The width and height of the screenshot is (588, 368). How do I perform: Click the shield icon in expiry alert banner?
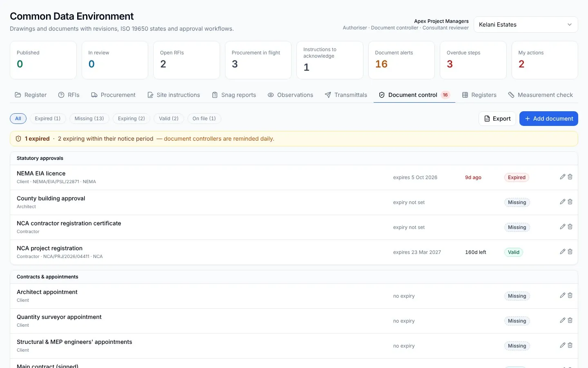click(x=18, y=139)
